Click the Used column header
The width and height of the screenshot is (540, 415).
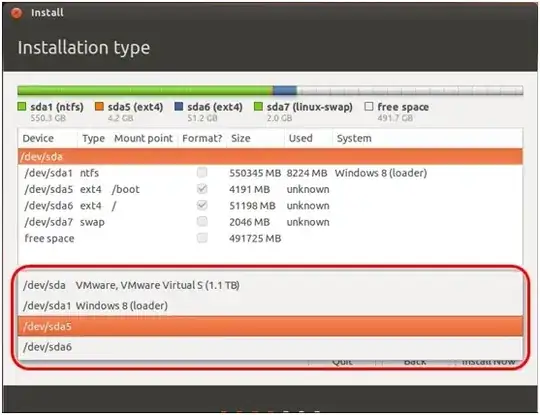[309, 138]
